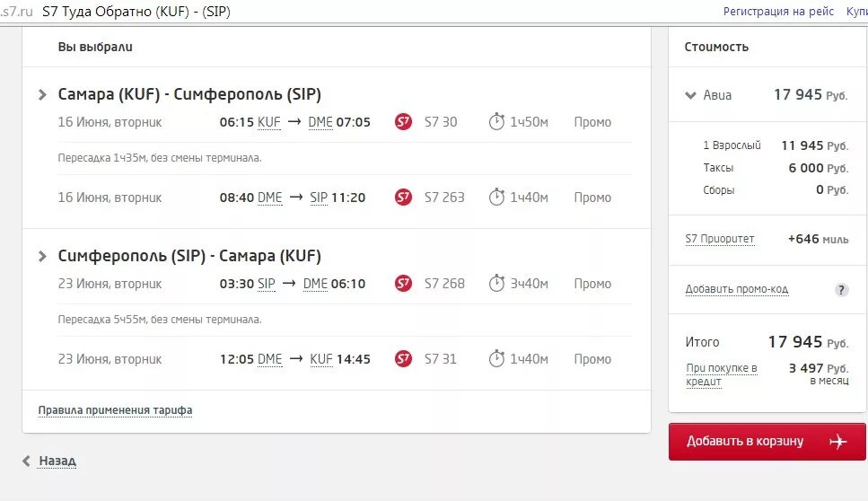Expand the Симферополь (SIP) - Самара (KUF) route
Screen dimensions: 868x501
42,256
